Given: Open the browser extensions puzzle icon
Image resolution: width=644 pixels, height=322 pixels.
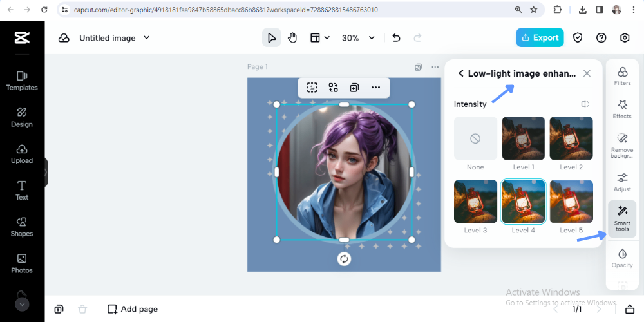Looking at the screenshot, I should 557,10.
